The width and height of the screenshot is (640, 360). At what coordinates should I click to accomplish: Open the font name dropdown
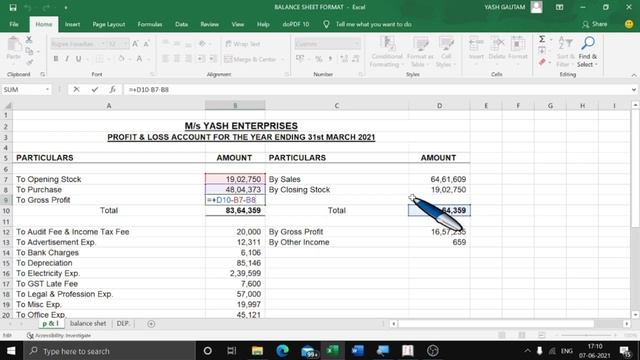tap(103, 44)
